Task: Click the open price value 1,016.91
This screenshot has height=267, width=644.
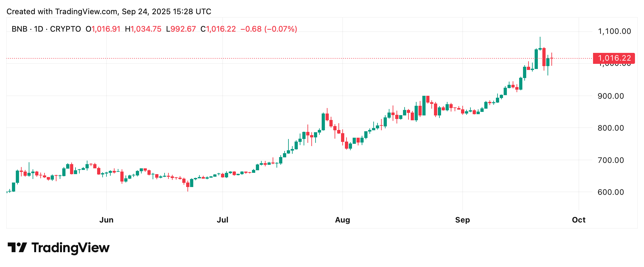Action: tap(106, 29)
